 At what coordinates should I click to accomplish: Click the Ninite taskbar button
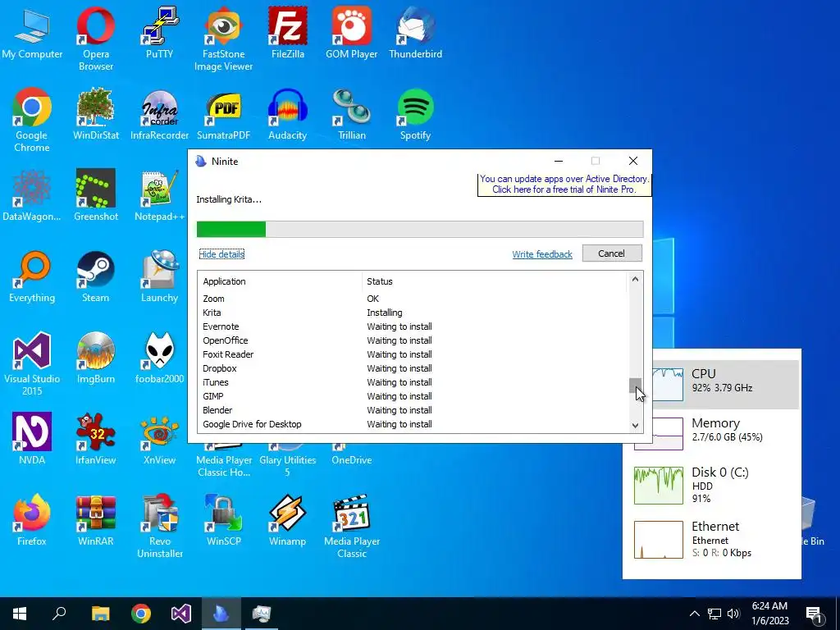point(221,614)
